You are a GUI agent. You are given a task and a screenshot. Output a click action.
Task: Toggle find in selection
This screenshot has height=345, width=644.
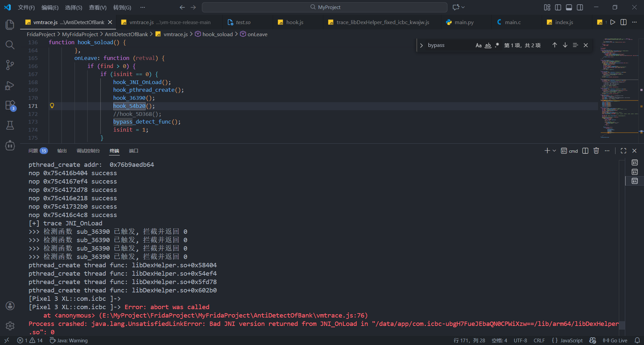point(576,45)
